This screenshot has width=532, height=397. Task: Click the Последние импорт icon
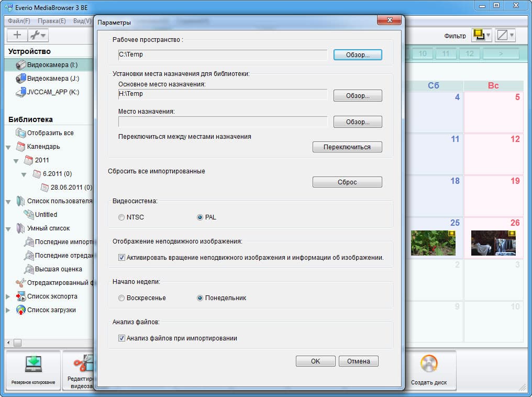click(28, 242)
